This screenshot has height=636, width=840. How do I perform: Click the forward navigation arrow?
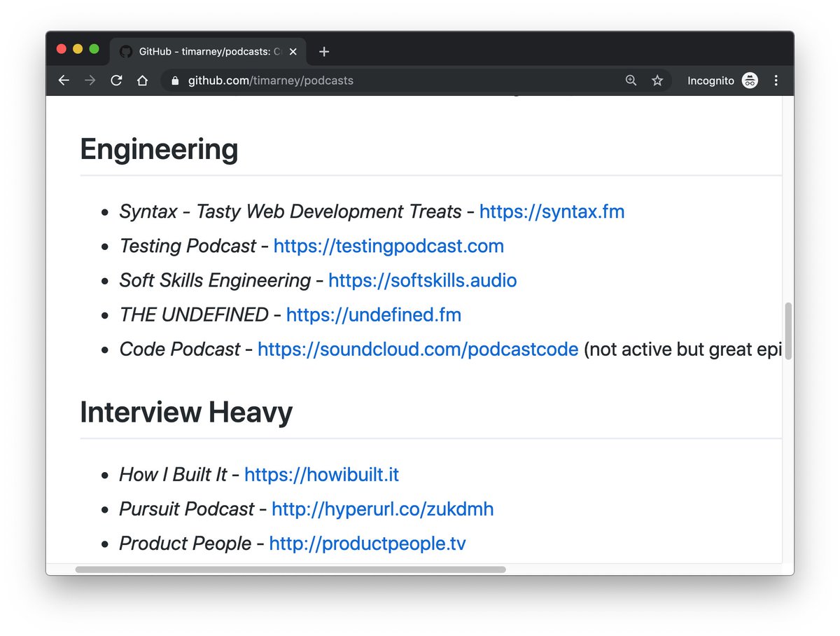pos(90,81)
